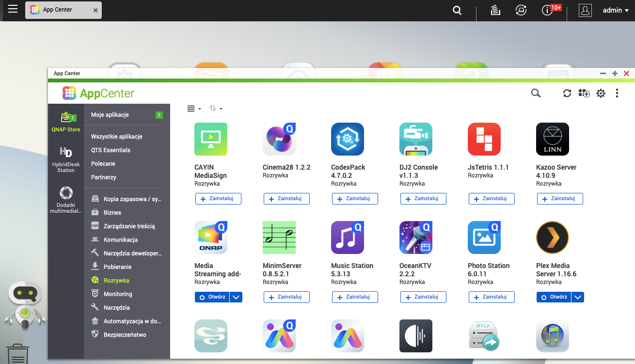Select Dodatki multimedialne sidebar icon

[x=66, y=200]
